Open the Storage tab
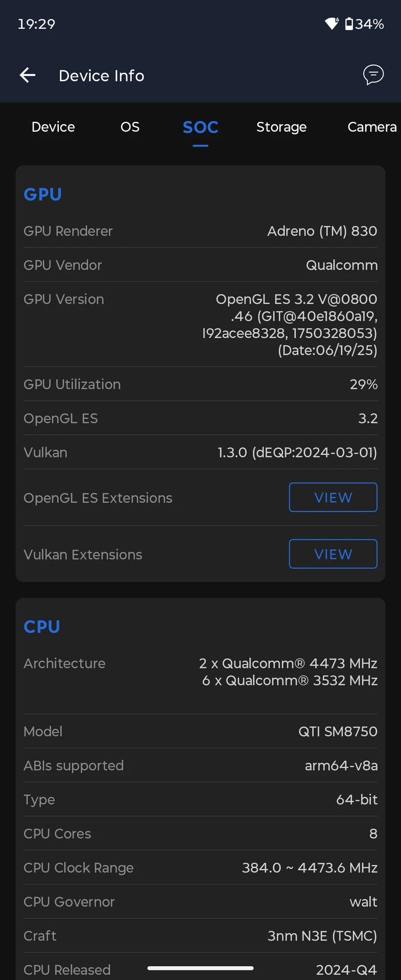The image size is (401, 980). (x=281, y=127)
